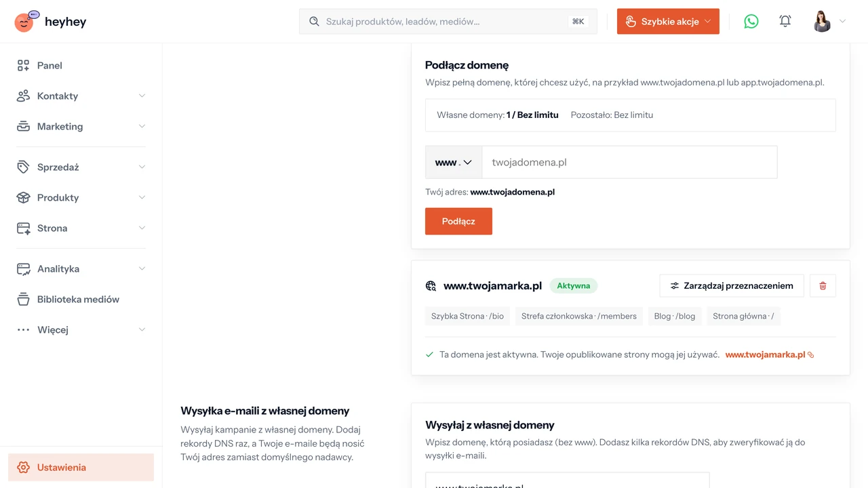Click the Biblioteka mediów icon
This screenshot has height=488, width=868.
click(x=24, y=300)
